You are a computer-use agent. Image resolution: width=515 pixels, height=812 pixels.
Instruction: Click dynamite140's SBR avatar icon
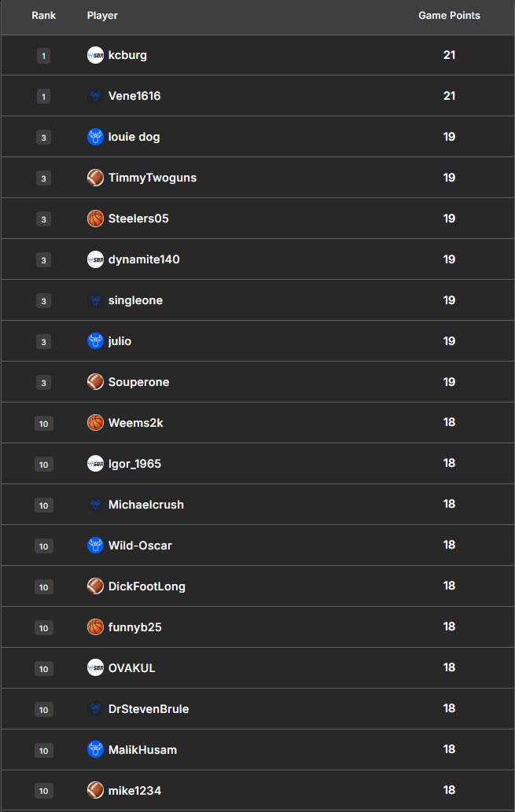pos(95,259)
